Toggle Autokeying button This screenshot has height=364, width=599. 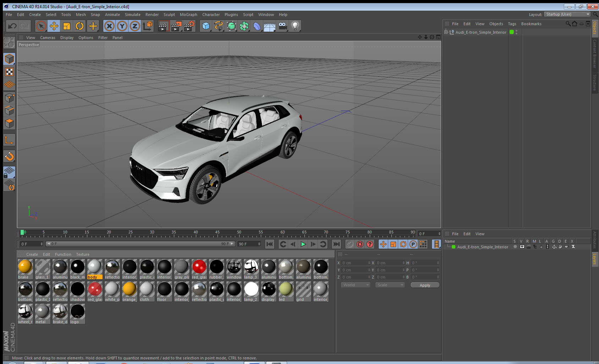click(x=360, y=244)
